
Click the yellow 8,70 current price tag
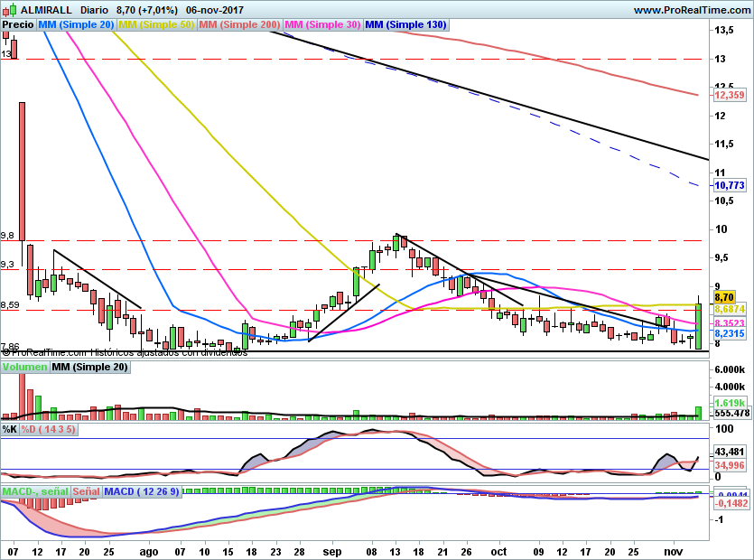[x=724, y=296]
